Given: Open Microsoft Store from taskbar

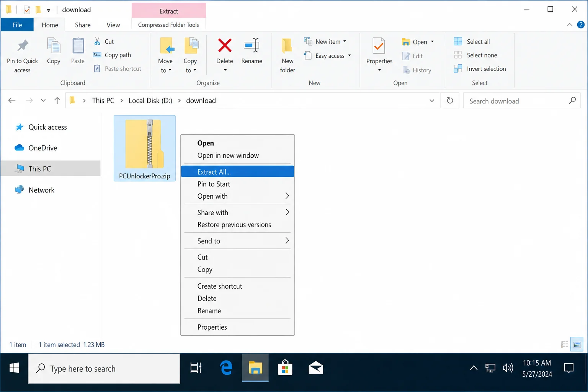Looking at the screenshot, I should [x=285, y=368].
